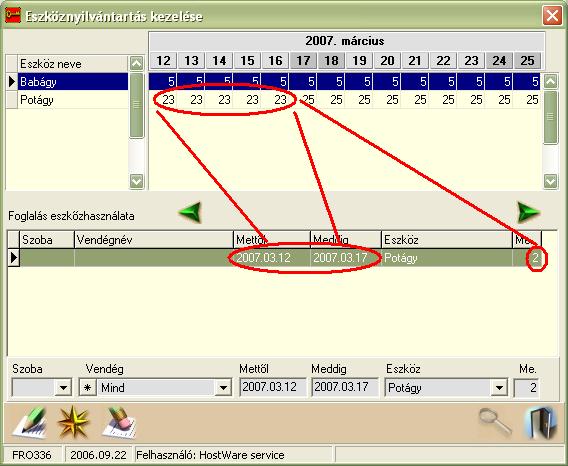This screenshot has height=466, width=568.
Task: Click the application icon in the title bar
Action: coord(13,16)
